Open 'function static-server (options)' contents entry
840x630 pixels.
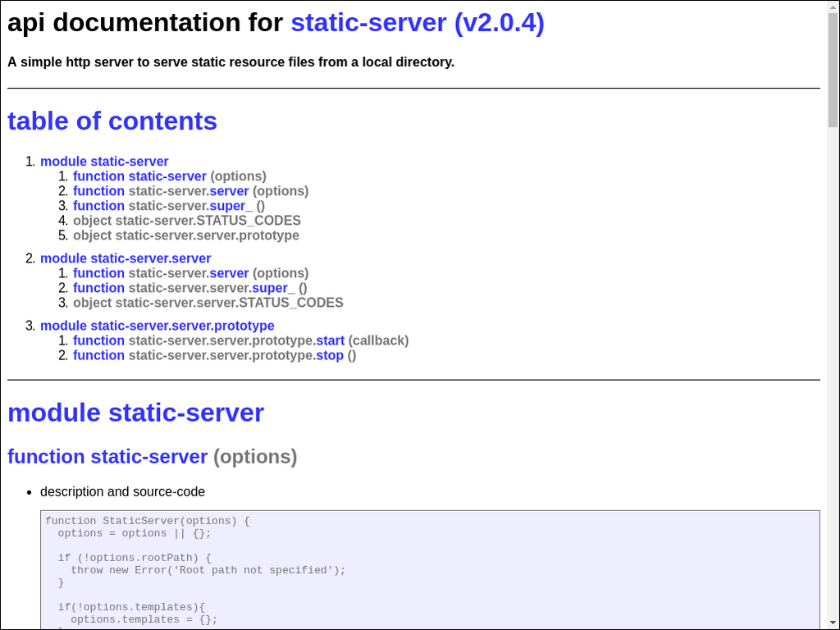tap(139, 176)
